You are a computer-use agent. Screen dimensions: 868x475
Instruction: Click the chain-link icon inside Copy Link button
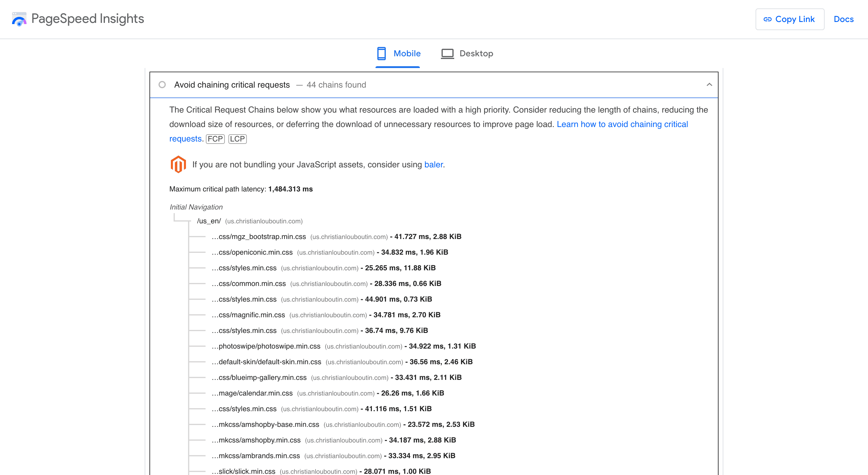pyautogui.click(x=769, y=19)
